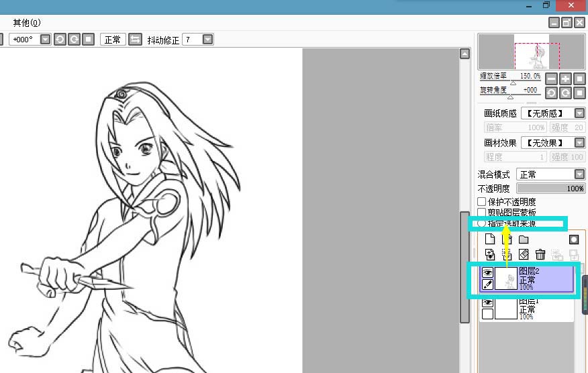Toggle visibility of 图层1

(x=488, y=303)
